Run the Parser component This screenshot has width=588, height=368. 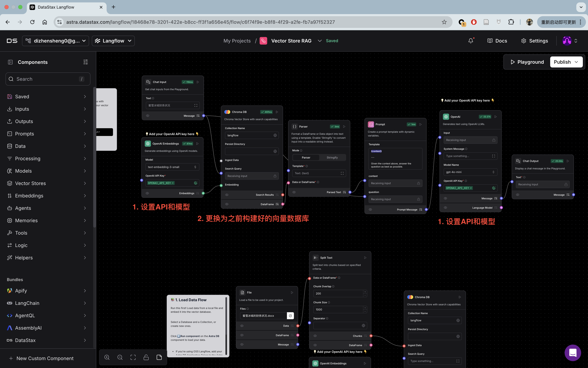click(x=344, y=127)
